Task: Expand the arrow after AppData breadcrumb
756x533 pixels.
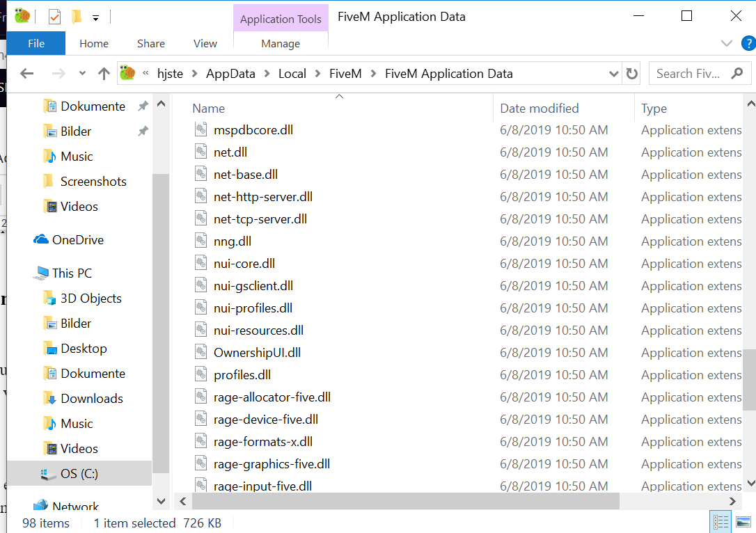Action: (x=267, y=74)
